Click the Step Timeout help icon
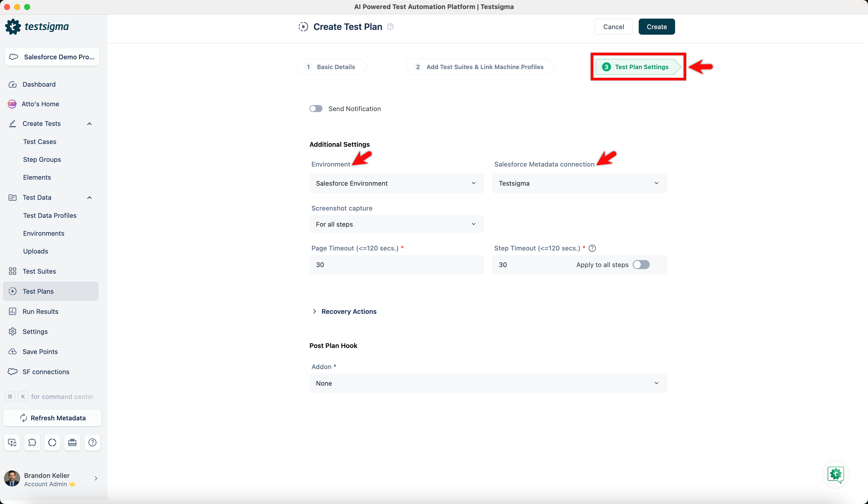The image size is (868, 504). (592, 248)
